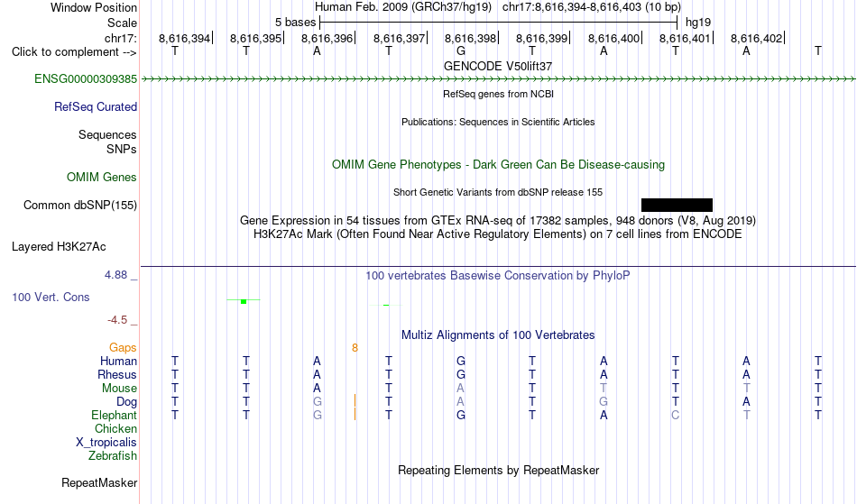Click the GTEx Gene Expression track title
The height and width of the screenshot is (504, 857).
[498, 221]
